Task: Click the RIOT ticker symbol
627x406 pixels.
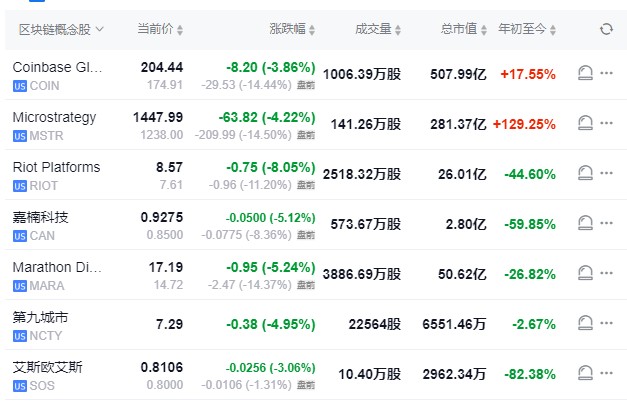Action: coord(44,186)
